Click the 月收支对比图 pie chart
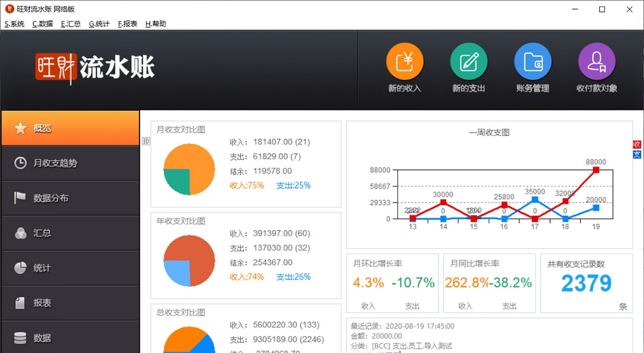The image size is (644, 353). [189, 169]
